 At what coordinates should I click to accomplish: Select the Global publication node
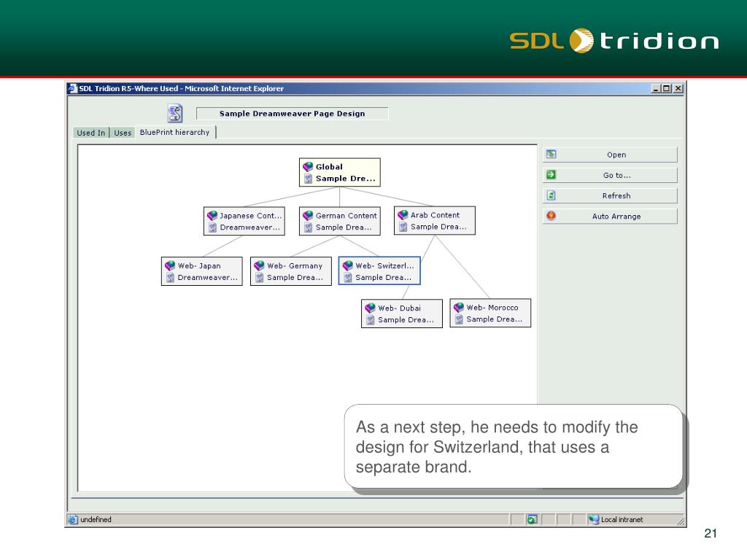pyautogui.click(x=340, y=172)
